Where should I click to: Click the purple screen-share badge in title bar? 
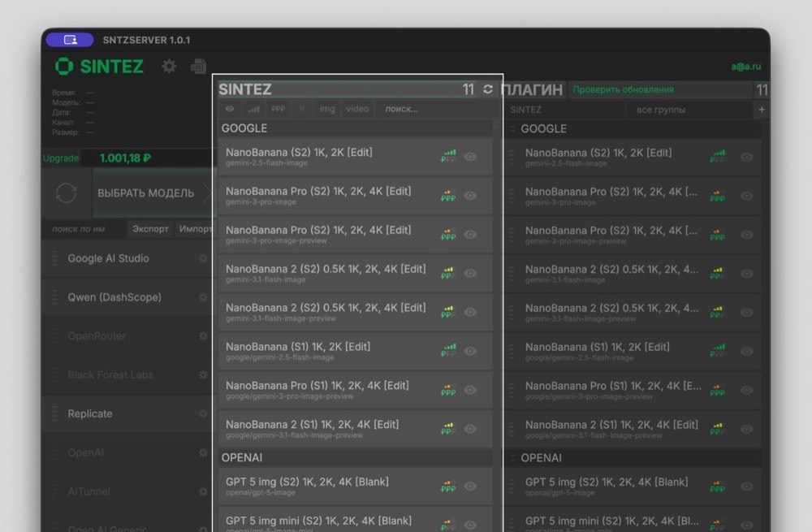click(x=70, y=40)
